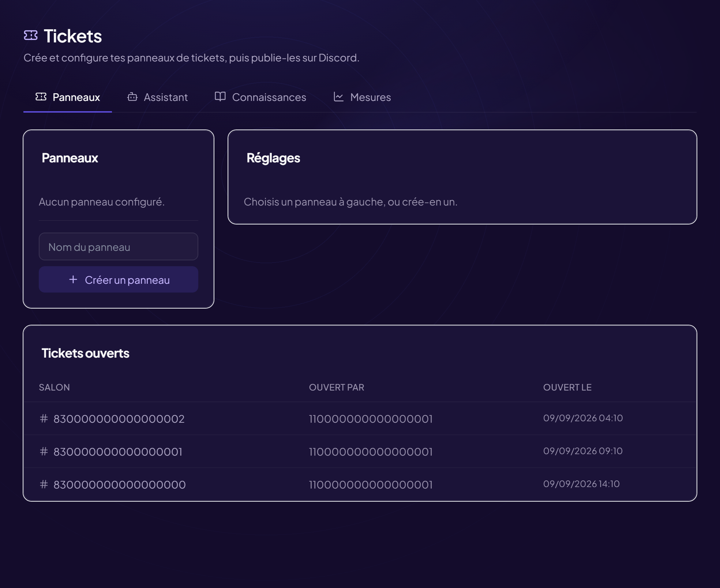Image resolution: width=720 pixels, height=588 pixels.
Task: Click hash icon of channel 830000000000000002
Action: tap(44, 418)
